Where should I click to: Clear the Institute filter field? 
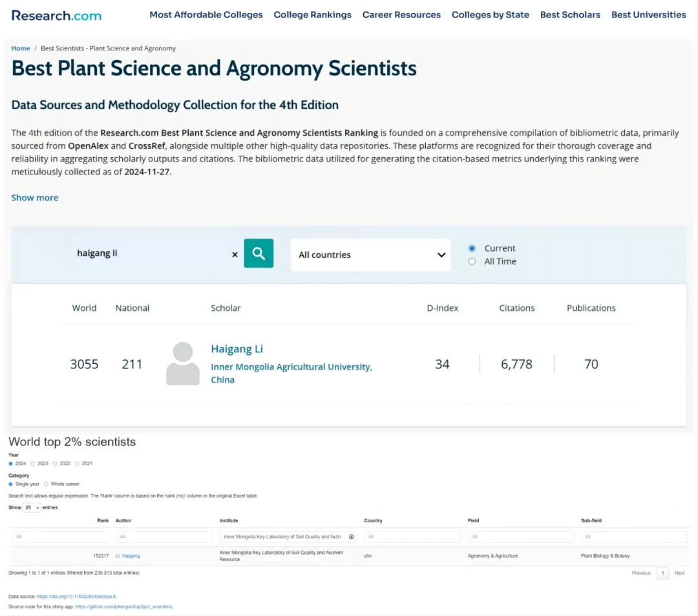(352, 536)
